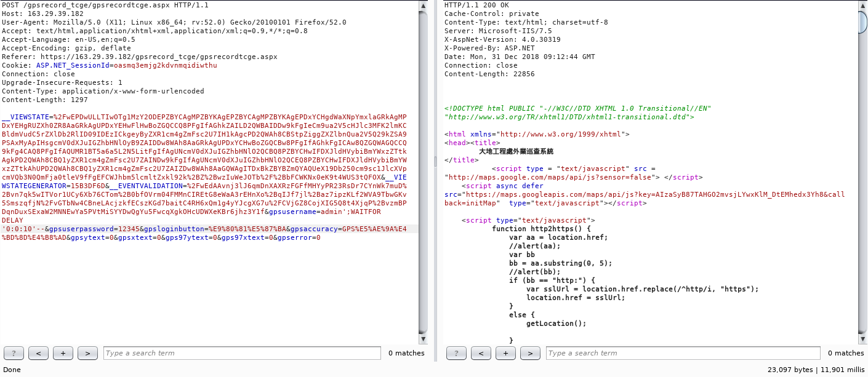The image size is (868, 377).
Task: Click the request pane scrollbar down arrow
Action: [x=424, y=339]
